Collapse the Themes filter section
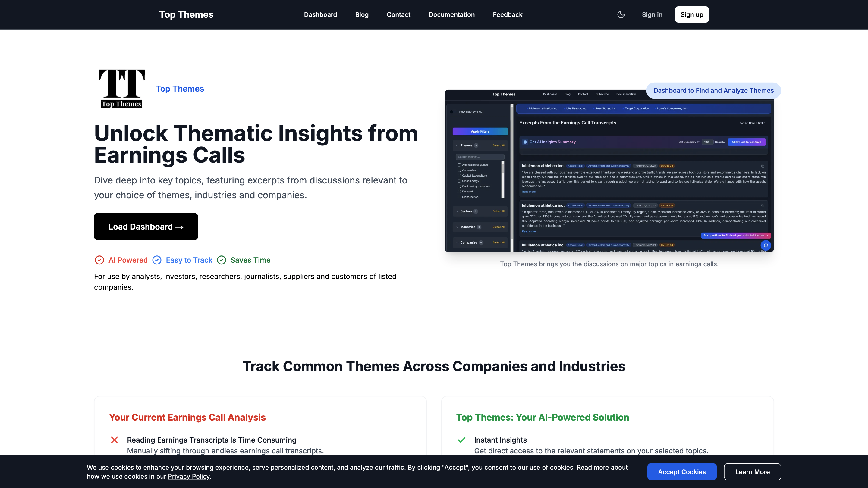 pyautogui.click(x=457, y=145)
